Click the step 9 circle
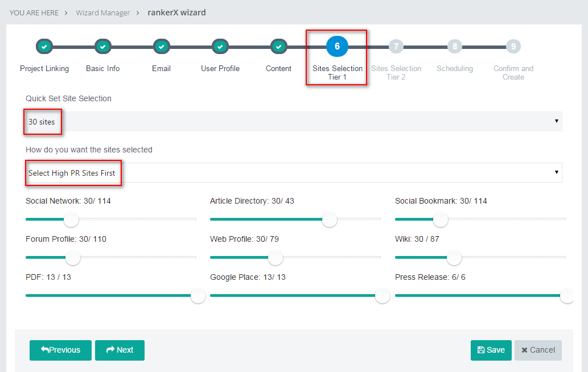Screen dimensions: 588x372 click(x=513, y=47)
